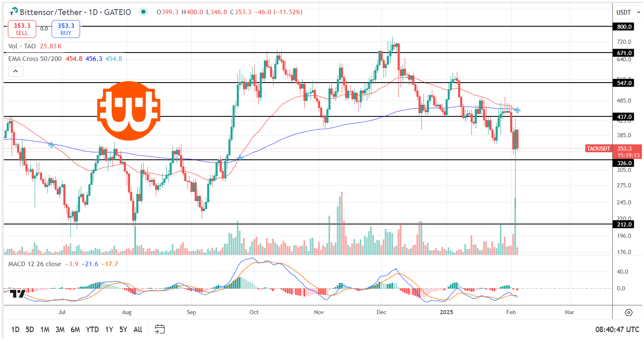Select the Vol · TAO indicator label
Image resolution: width=644 pixels, height=340 pixels.
click(x=22, y=46)
